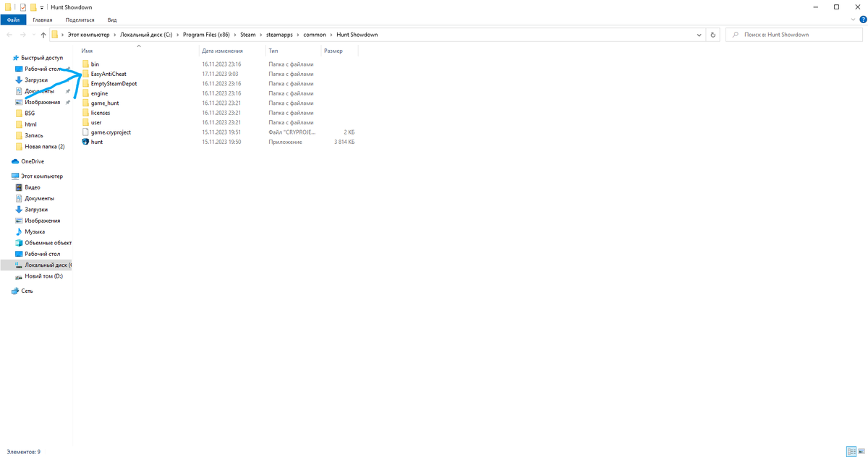Go forward with the Forward arrow
868x457 pixels.
pos(24,35)
